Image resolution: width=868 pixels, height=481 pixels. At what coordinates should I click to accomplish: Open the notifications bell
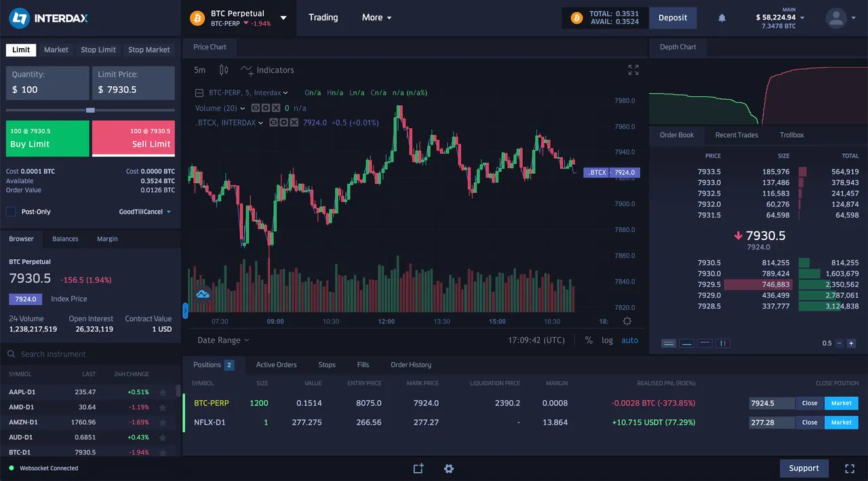[722, 18]
